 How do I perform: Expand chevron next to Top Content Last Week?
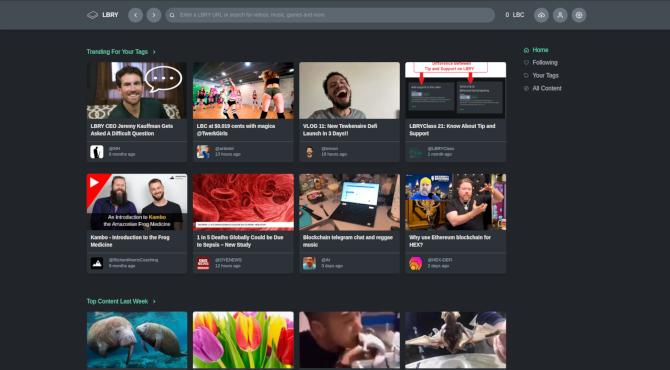tap(154, 302)
